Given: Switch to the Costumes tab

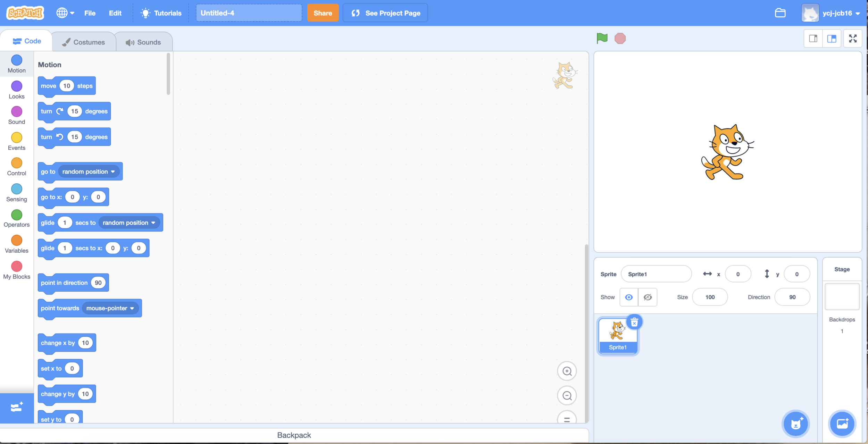Looking at the screenshot, I should point(84,41).
